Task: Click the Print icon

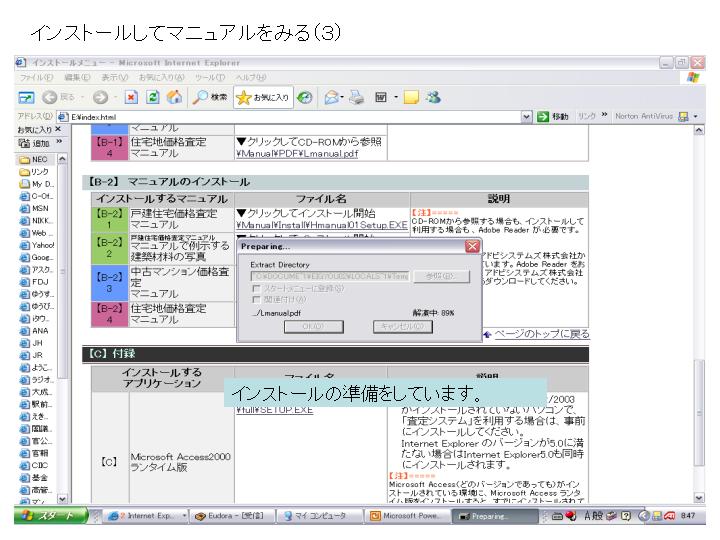Action: click(357, 97)
